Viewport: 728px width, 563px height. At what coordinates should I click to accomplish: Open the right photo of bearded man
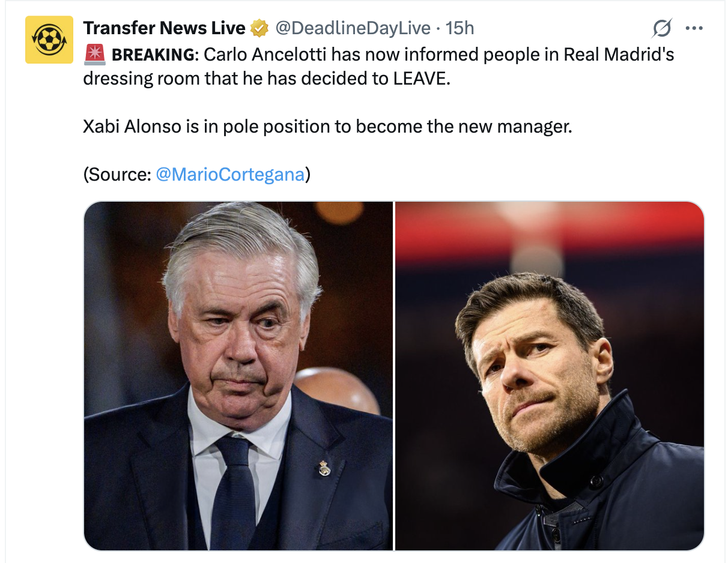point(550,376)
